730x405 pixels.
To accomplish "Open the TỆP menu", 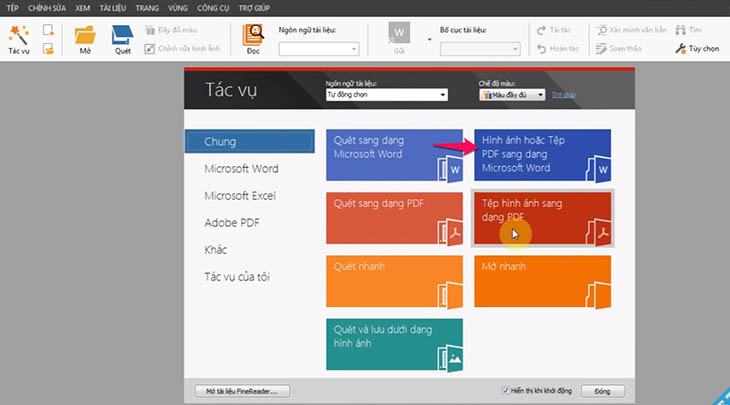I will coord(13,8).
